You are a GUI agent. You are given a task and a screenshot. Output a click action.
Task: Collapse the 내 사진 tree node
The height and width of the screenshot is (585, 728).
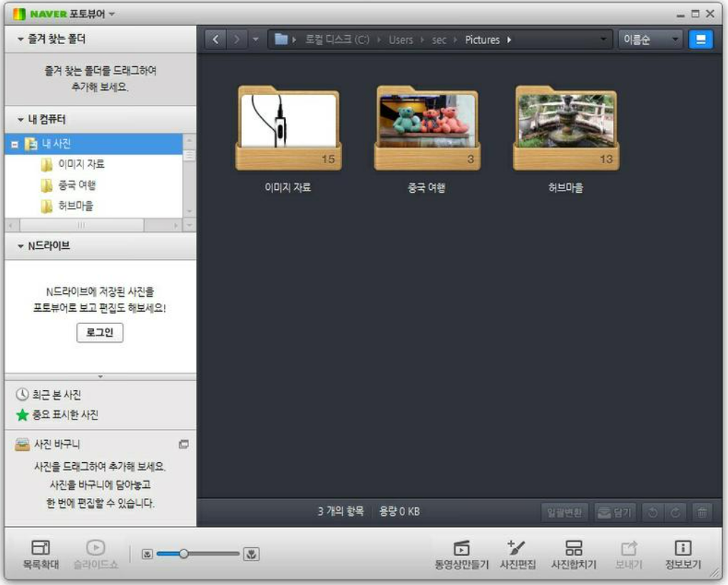pyautogui.click(x=14, y=145)
